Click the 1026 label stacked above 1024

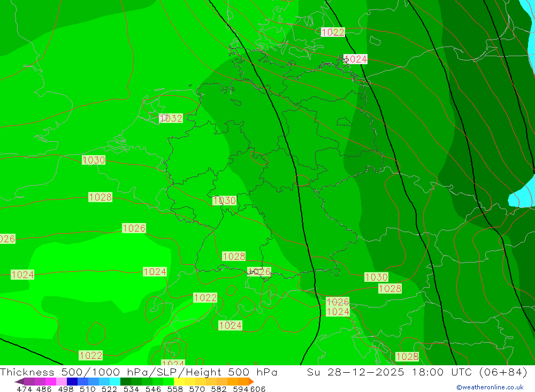[x=338, y=302]
